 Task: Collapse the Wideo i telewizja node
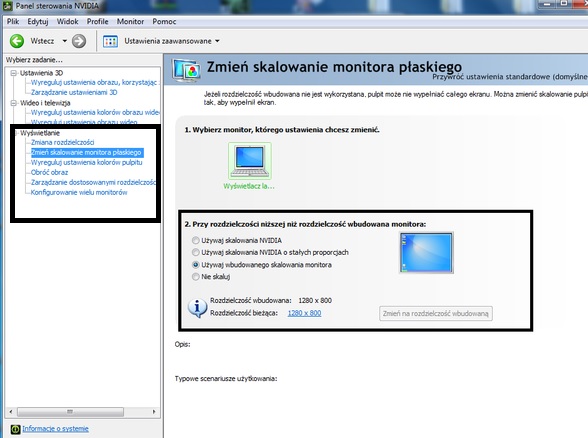[14, 103]
